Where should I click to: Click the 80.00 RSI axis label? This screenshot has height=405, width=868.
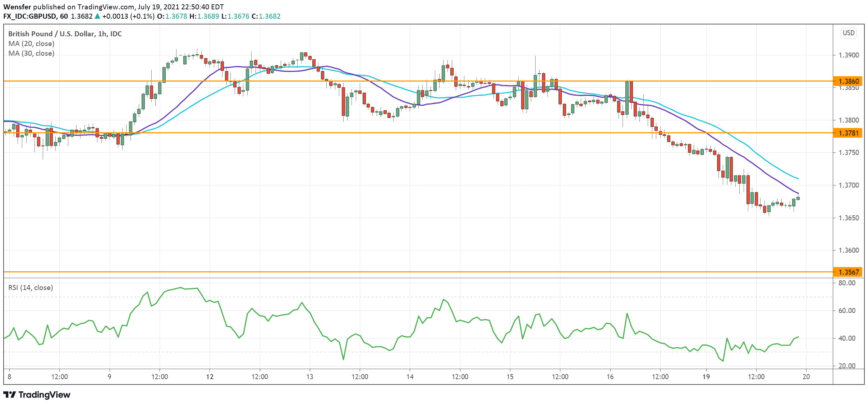[847, 283]
